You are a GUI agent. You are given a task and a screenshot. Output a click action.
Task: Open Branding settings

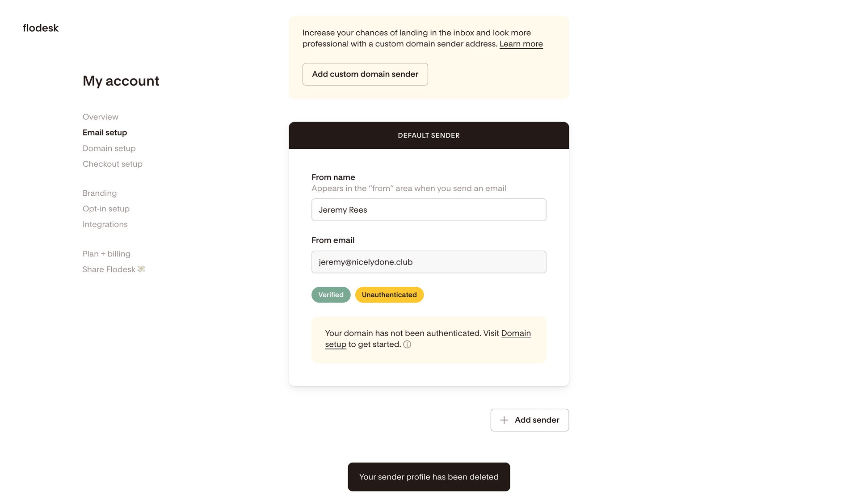[99, 193]
